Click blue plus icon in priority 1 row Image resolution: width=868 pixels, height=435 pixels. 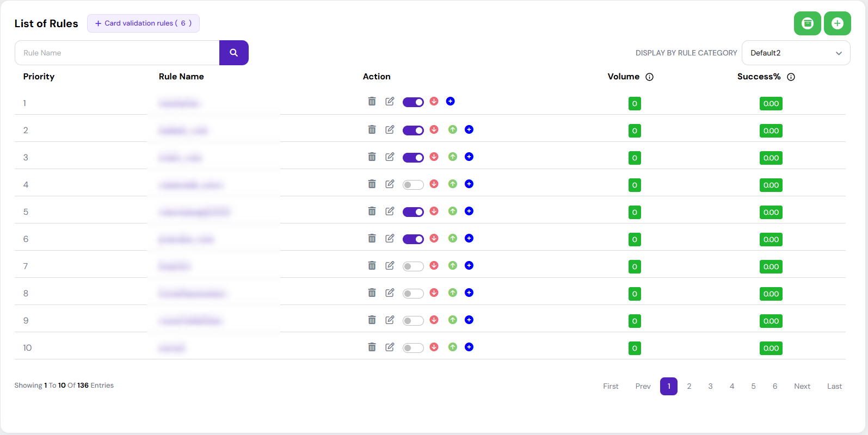tap(450, 101)
